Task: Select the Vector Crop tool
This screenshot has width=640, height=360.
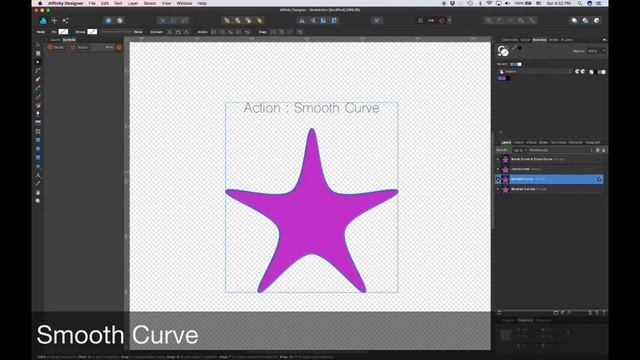Action: tap(38, 131)
